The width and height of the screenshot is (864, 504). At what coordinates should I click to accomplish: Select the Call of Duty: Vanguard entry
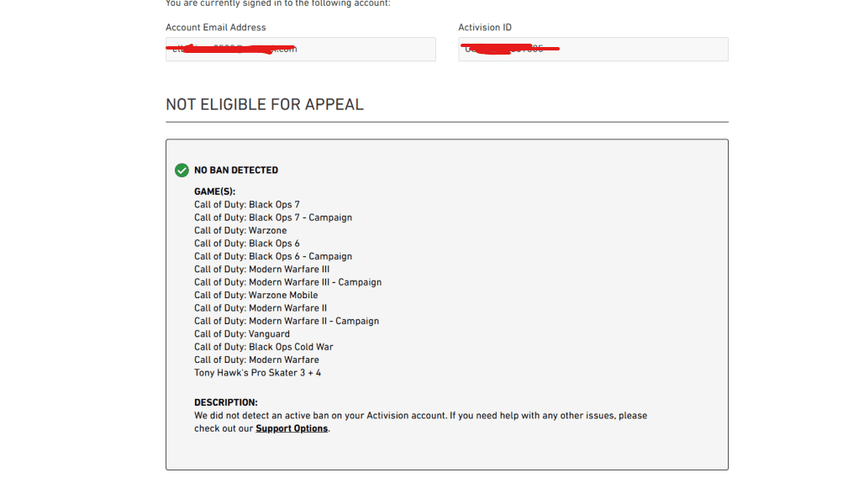(x=242, y=334)
